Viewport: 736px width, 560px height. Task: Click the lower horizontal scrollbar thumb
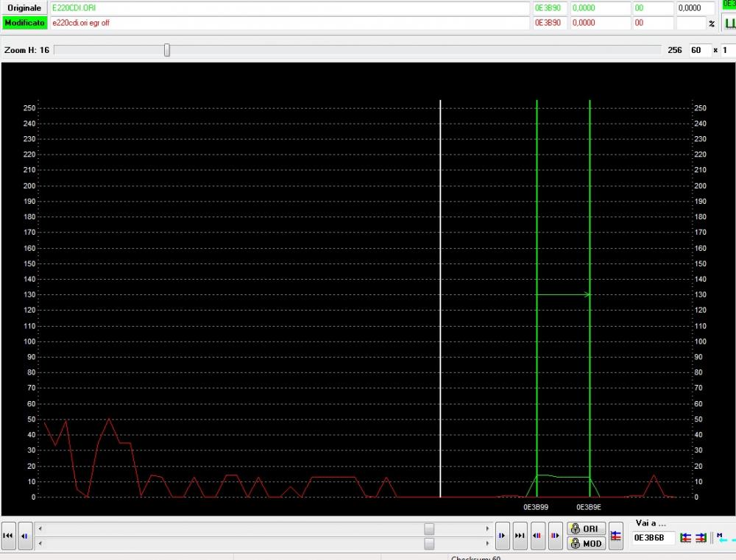pos(429,543)
